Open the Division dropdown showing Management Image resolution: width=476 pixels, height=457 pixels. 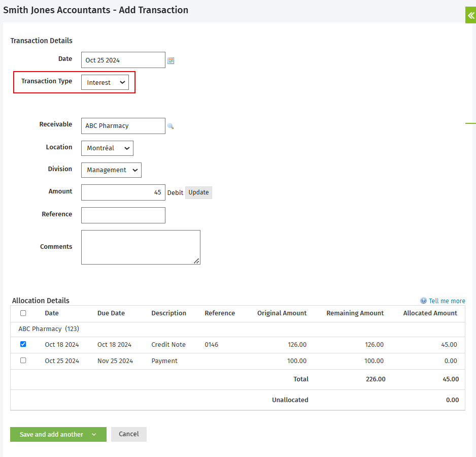111,170
